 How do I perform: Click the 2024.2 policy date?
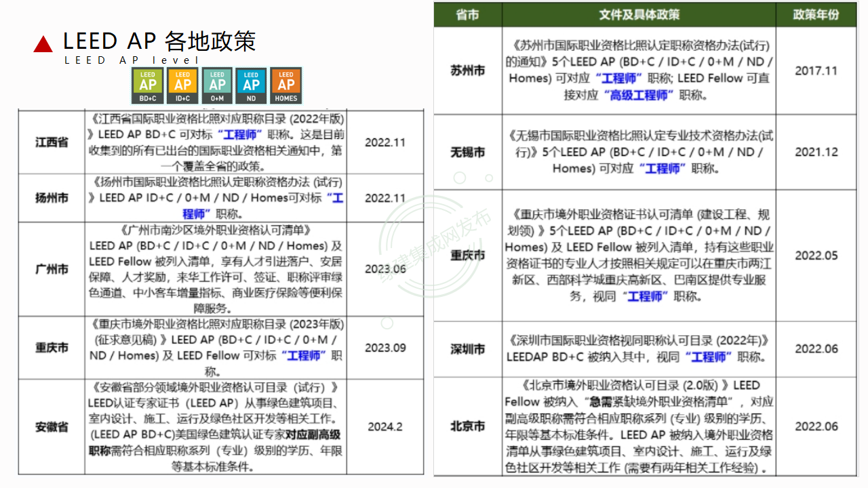[385, 427]
